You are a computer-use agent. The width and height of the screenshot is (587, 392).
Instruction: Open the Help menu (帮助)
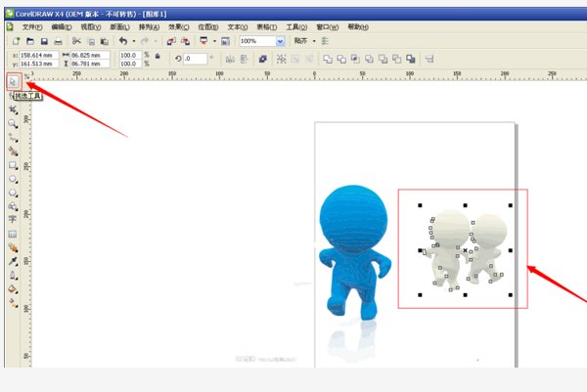pyautogui.click(x=358, y=27)
